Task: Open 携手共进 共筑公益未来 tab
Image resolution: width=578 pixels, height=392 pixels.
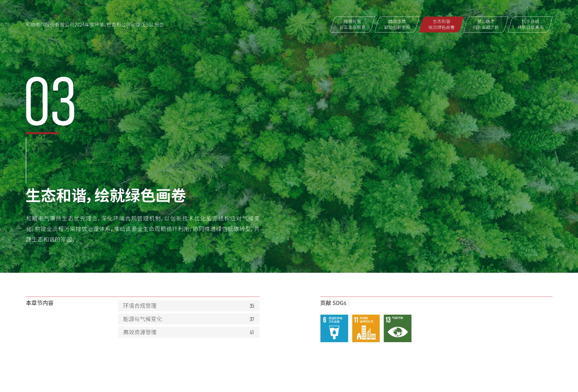Action: [530, 25]
